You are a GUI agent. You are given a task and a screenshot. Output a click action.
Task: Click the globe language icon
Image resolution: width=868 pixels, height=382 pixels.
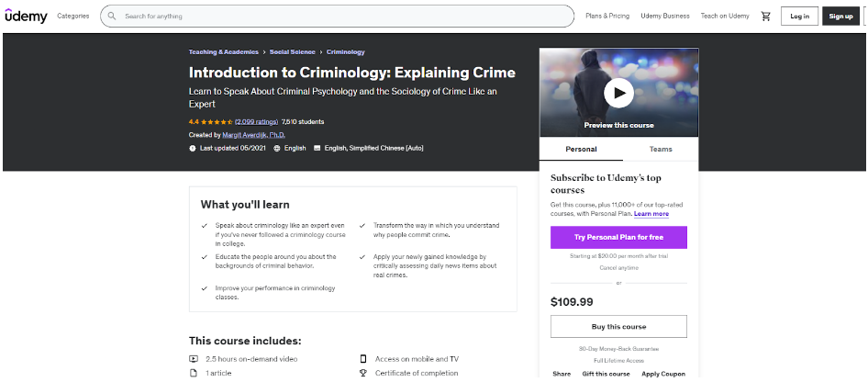277,149
